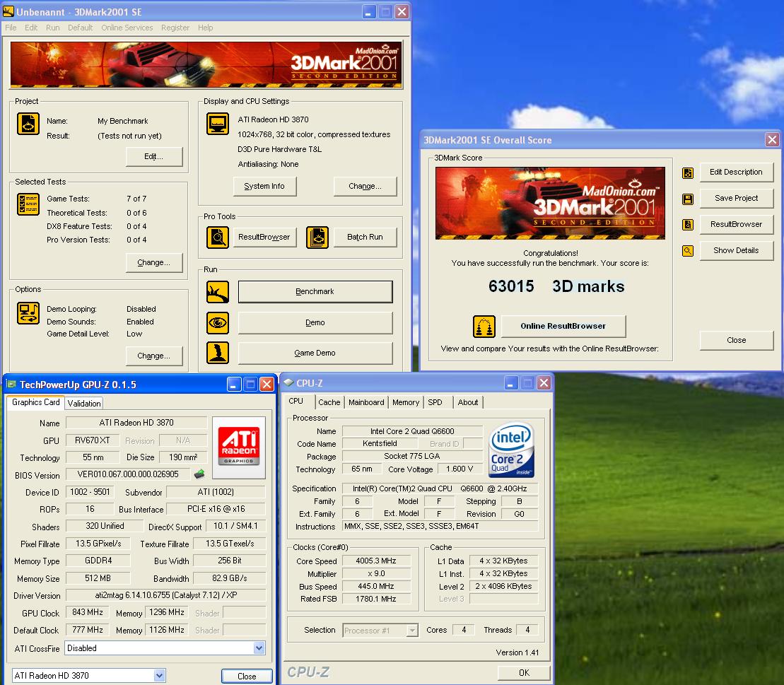Click the Edit Description button
The image size is (784, 685).
pyautogui.click(x=736, y=172)
